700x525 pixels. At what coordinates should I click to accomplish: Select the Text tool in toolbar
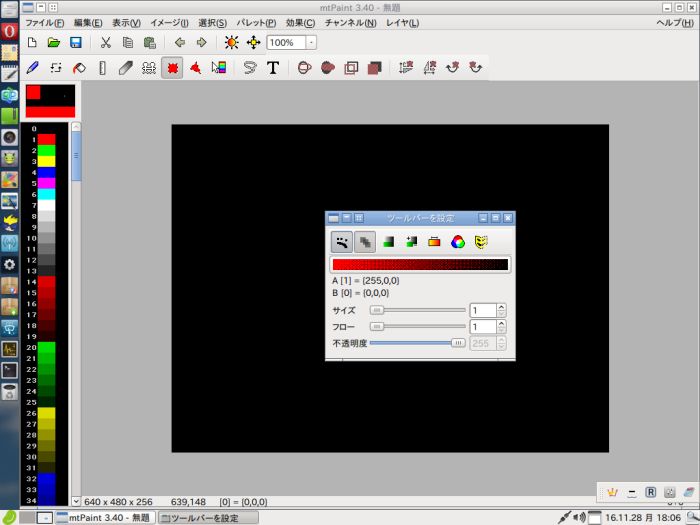[273, 68]
